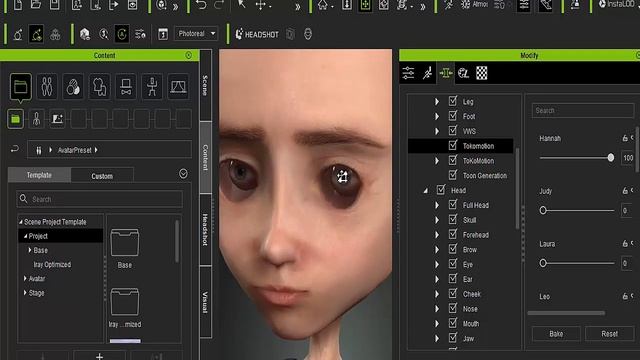The image size is (640, 360).
Task: Toggle the WS checkbox
Action: 453,131
